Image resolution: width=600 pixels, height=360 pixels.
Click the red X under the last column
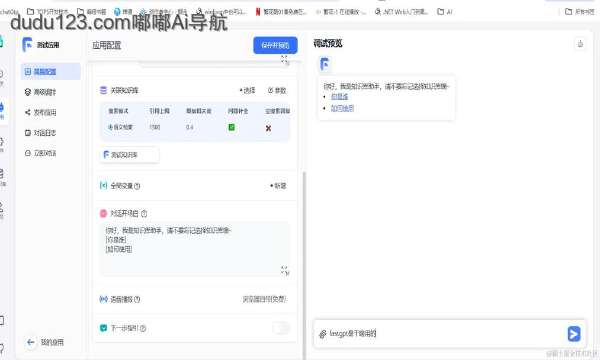tap(268, 128)
